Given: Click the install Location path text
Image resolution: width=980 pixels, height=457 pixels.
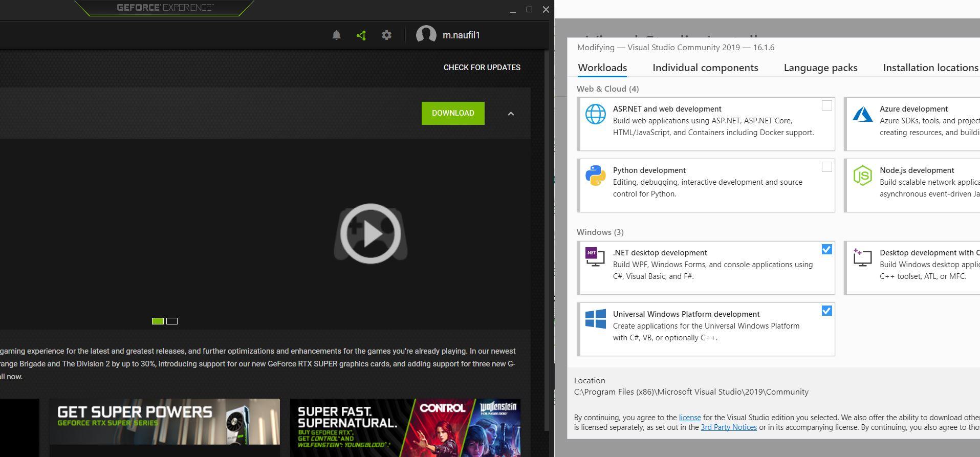Looking at the screenshot, I should pyautogui.click(x=691, y=392).
